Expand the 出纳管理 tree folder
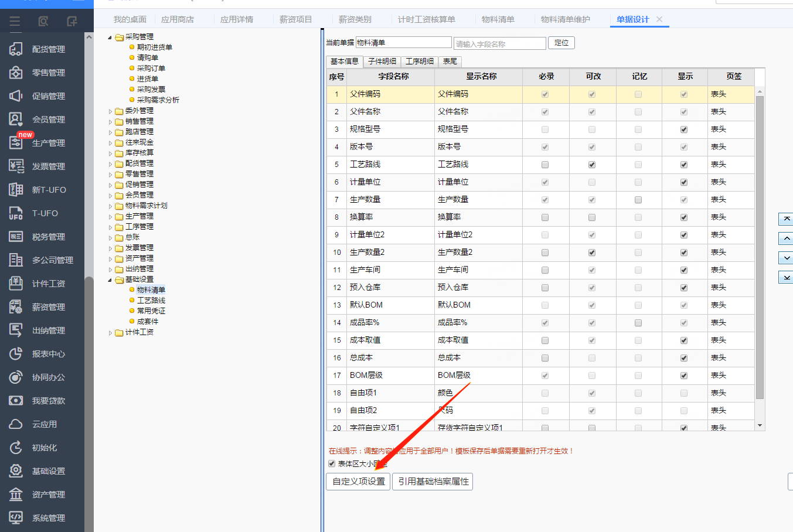 click(x=110, y=269)
